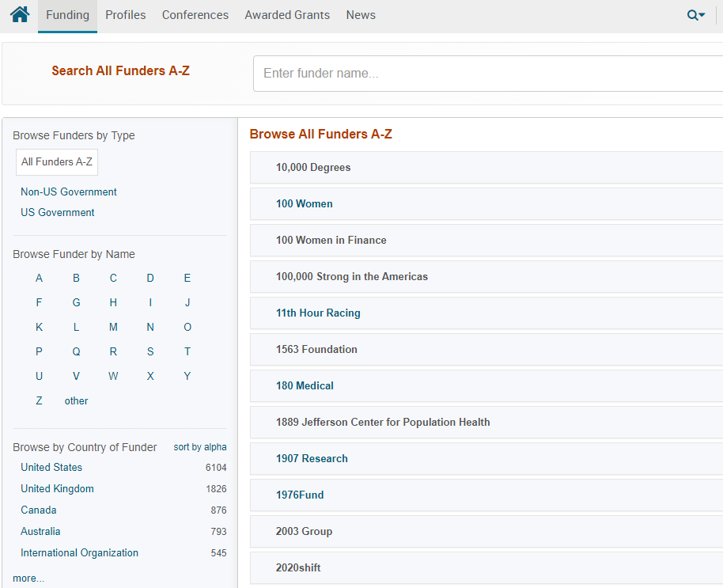Filter funders by United Kingdom
Screen dimensions: 723x588
click(57, 489)
